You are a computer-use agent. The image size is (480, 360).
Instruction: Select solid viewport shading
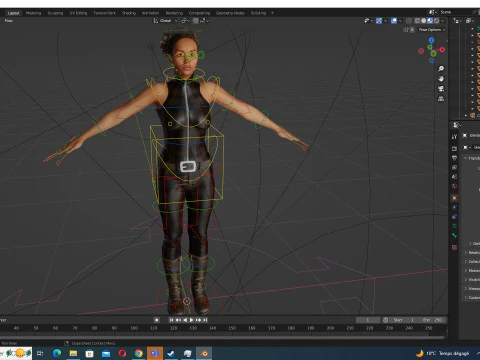(x=424, y=21)
